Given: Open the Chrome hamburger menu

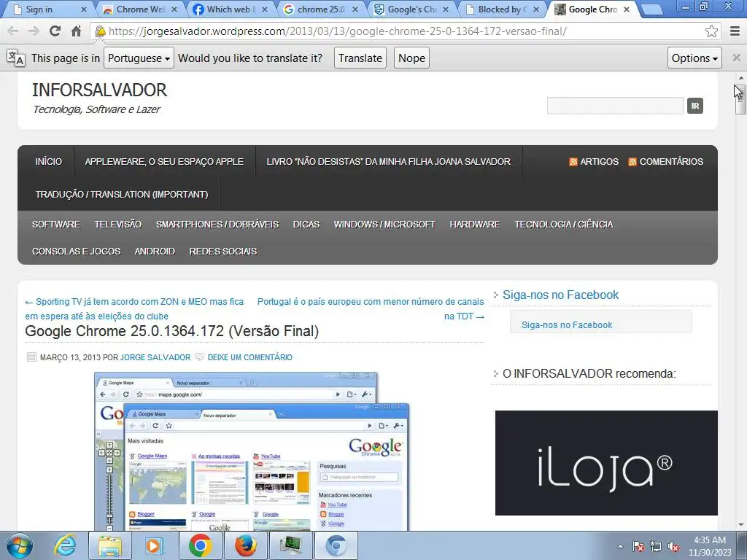Looking at the screenshot, I should coord(735,31).
